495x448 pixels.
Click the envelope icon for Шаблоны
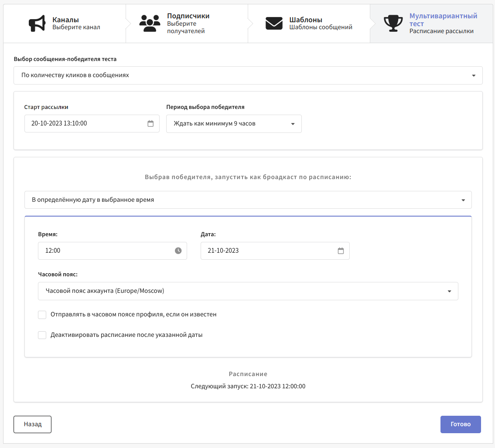pyautogui.click(x=274, y=24)
